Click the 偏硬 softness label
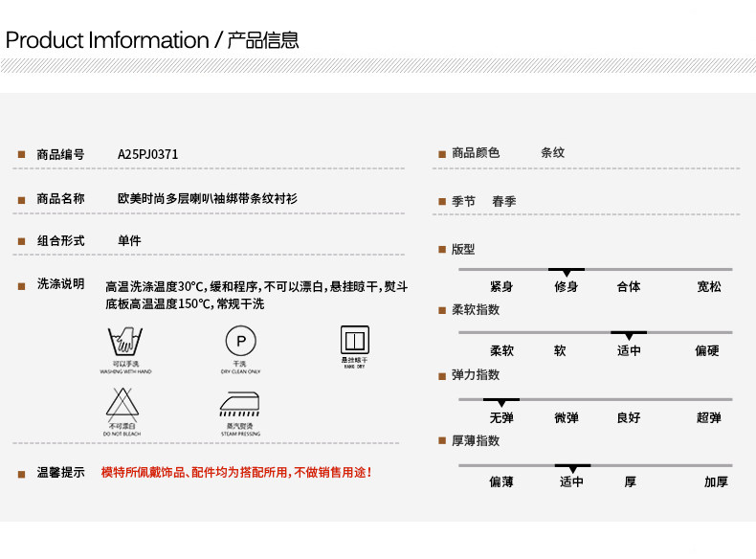The width and height of the screenshot is (756, 559). coord(707,350)
